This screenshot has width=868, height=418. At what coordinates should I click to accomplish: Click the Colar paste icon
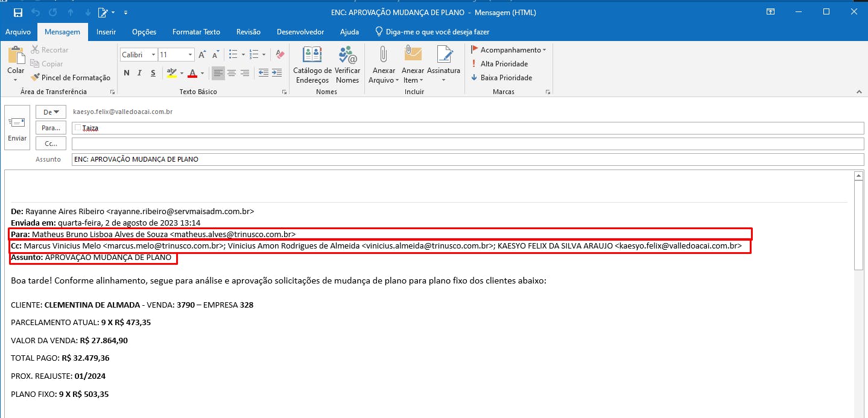click(x=16, y=55)
